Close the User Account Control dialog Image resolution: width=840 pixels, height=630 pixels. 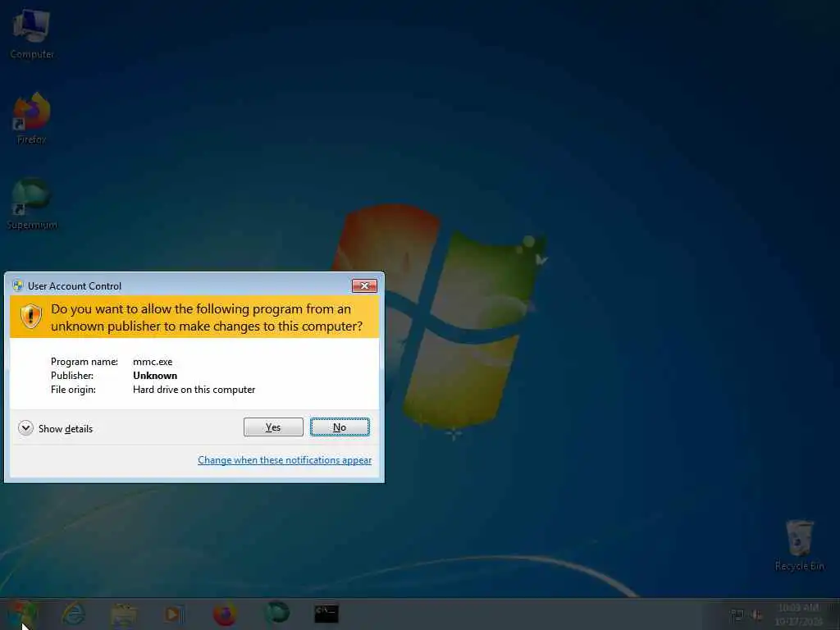[x=364, y=286]
